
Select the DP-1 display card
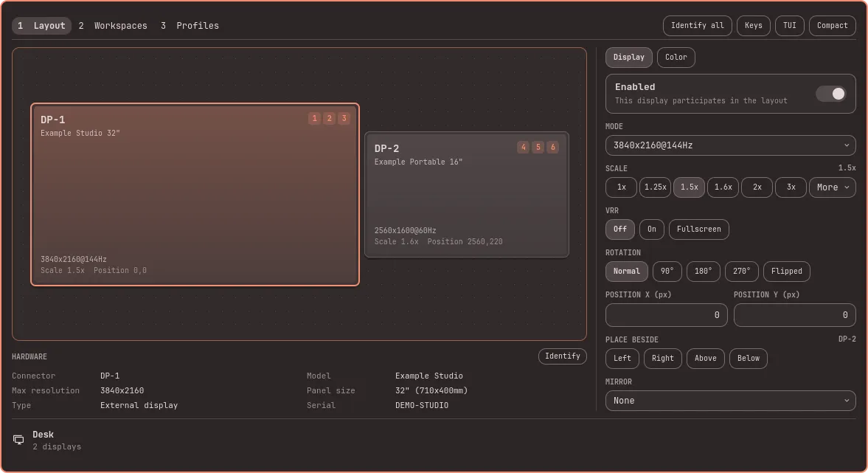pyautogui.click(x=195, y=194)
